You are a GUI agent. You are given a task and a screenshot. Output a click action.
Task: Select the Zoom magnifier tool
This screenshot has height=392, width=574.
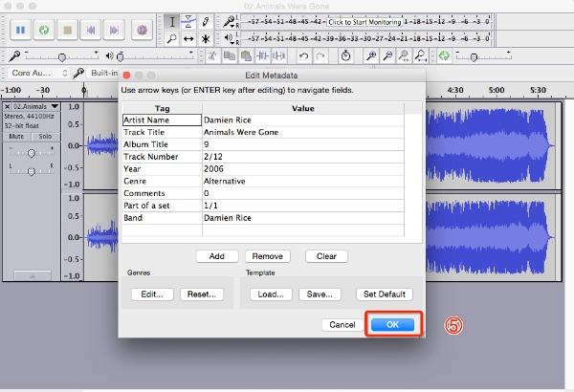coord(171,39)
